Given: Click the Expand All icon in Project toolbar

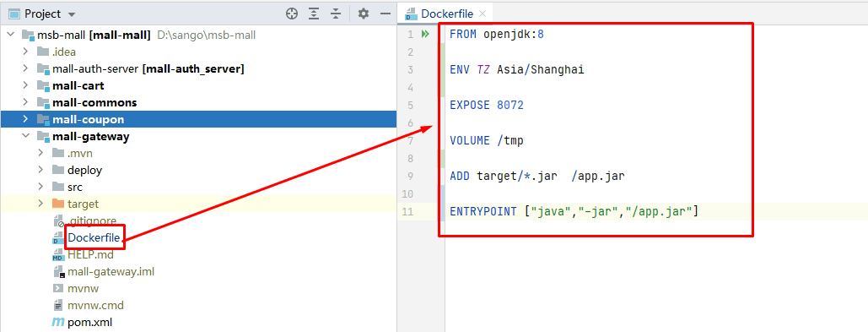Looking at the screenshot, I should [314, 14].
